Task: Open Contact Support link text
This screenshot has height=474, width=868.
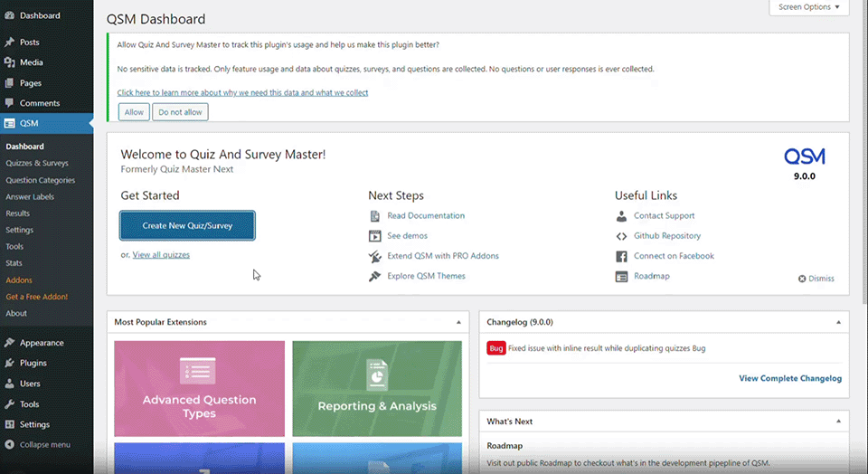Action: [x=664, y=216]
